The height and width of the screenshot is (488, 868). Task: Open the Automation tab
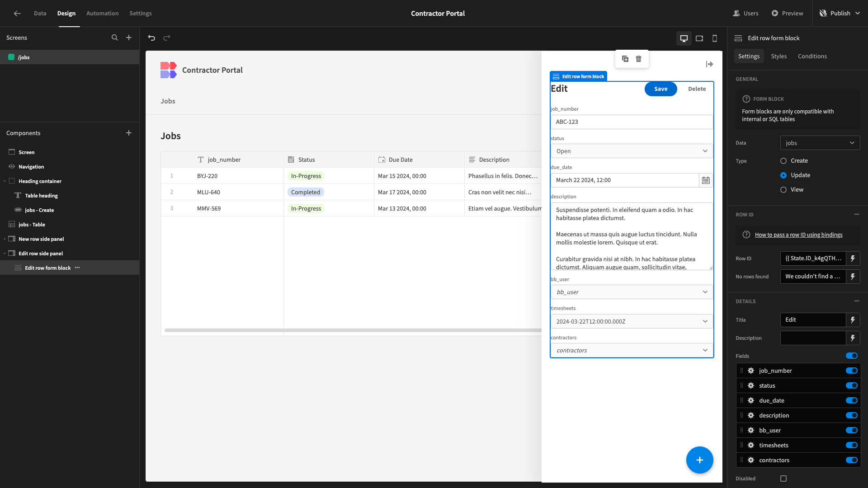(x=103, y=14)
